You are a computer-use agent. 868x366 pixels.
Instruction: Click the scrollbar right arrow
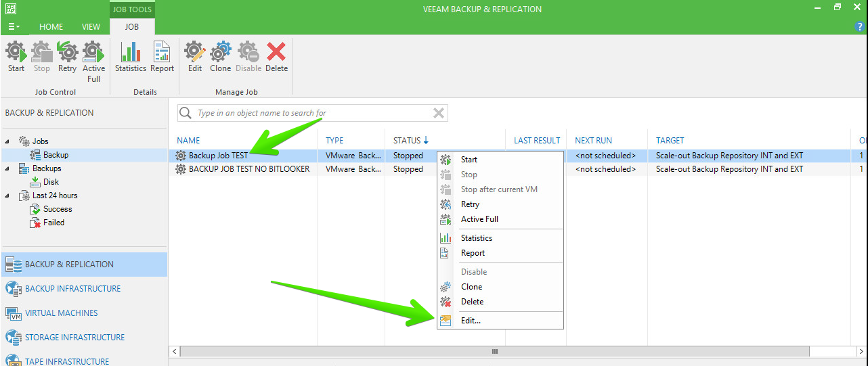(x=861, y=352)
